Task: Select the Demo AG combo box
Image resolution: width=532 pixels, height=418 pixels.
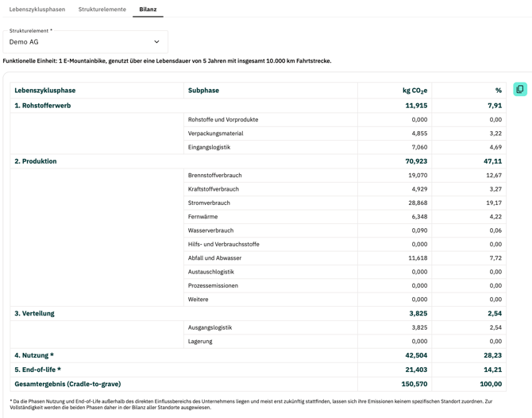Action: click(83, 42)
